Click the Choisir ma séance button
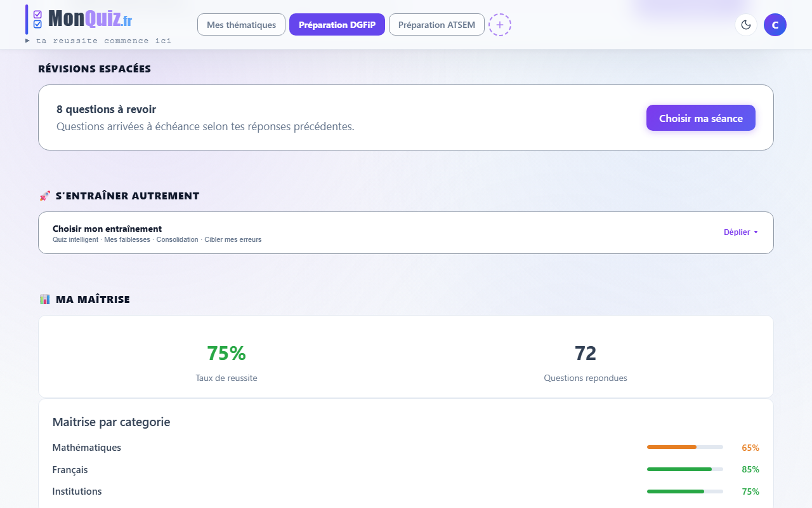Viewport: 812px width, 508px height. coord(701,118)
